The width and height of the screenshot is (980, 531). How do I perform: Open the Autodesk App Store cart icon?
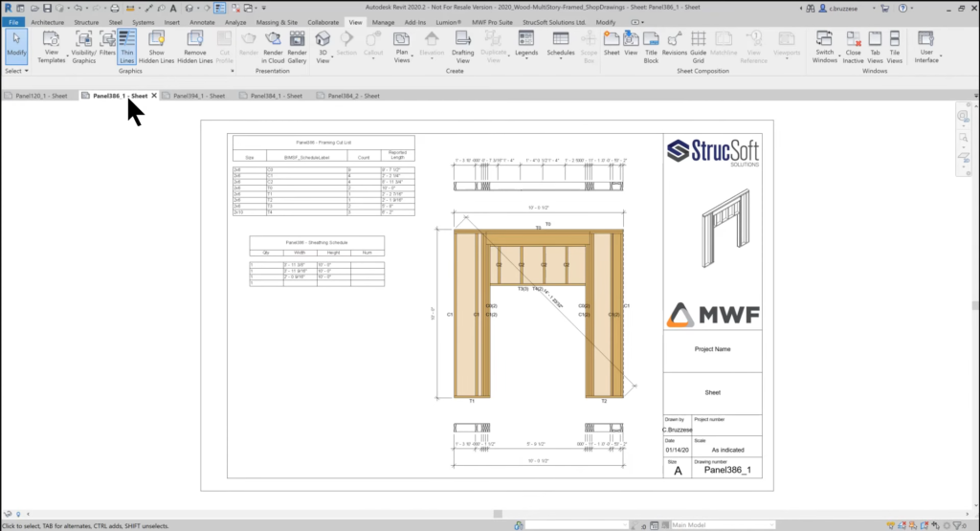click(885, 8)
